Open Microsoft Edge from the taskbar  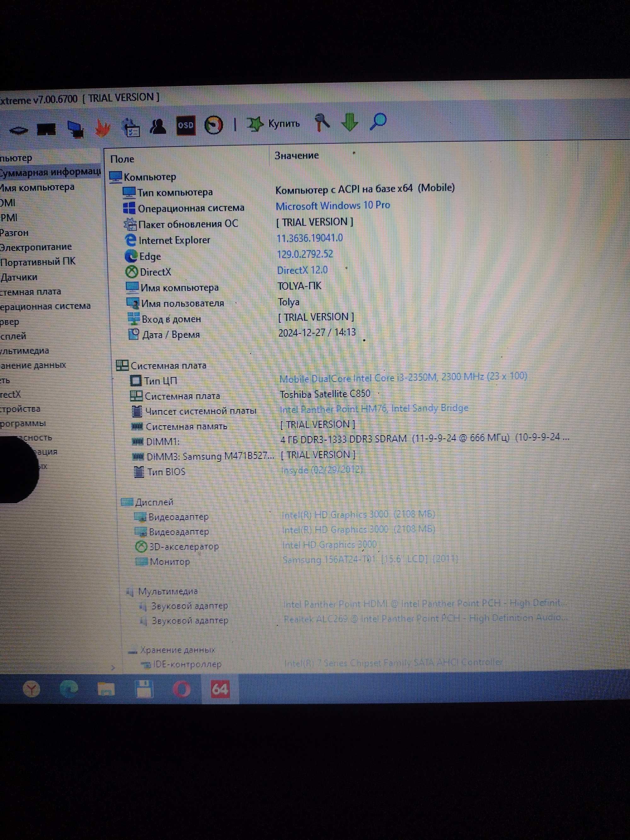point(69,689)
